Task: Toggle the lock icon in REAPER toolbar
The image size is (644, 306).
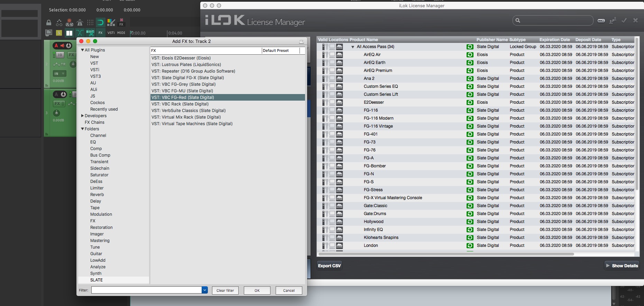Action: 49,23
